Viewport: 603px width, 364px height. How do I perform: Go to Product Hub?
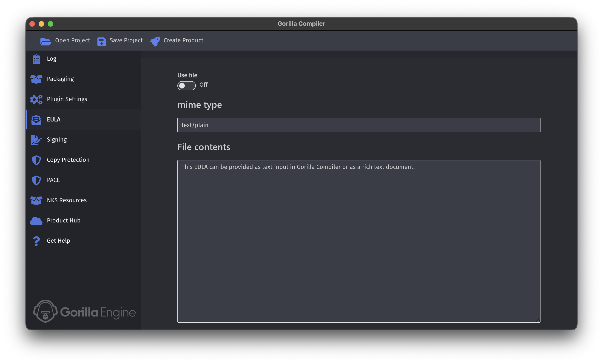pyautogui.click(x=83, y=221)
